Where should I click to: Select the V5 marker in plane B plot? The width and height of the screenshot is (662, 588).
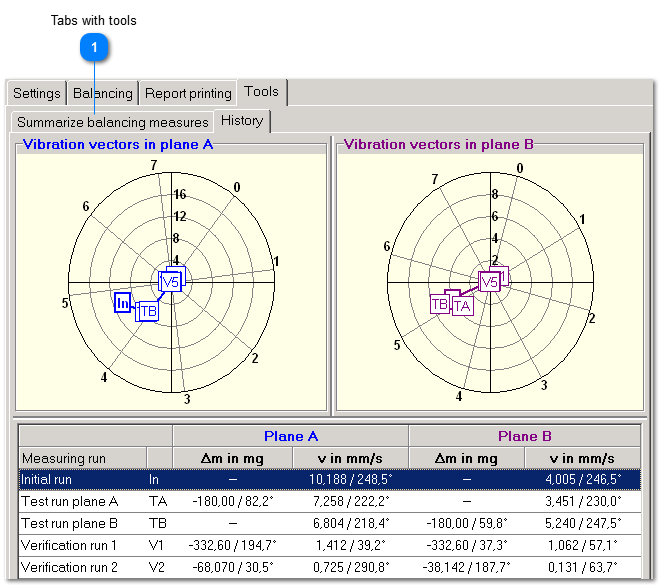pyautogui.click(x=489, y=283)
